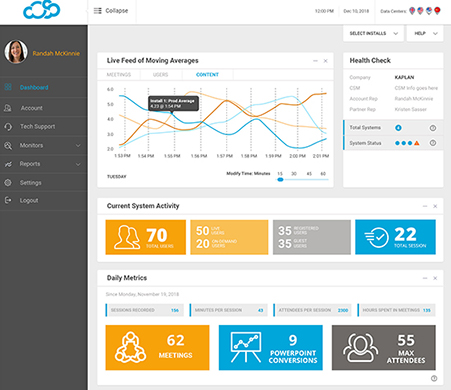451x390 pixels.
Task: Click the Collapse hamburger icon
Action: point(98,11)
